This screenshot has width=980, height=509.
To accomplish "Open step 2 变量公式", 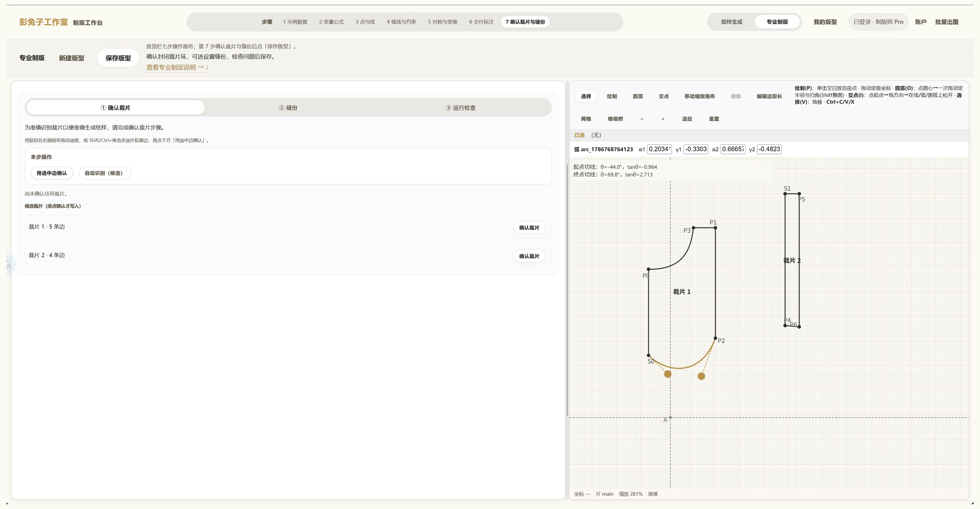I will (331, 22).
